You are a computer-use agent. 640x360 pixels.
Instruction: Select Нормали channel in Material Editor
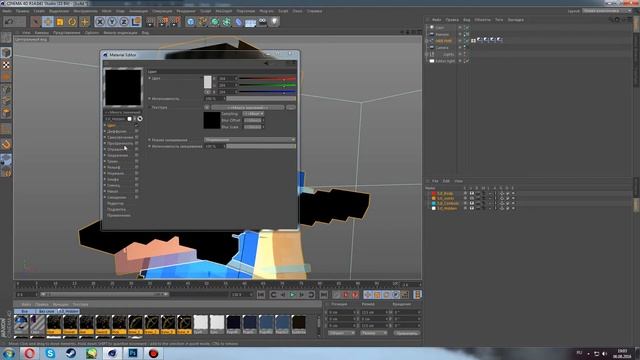(116, 173)
